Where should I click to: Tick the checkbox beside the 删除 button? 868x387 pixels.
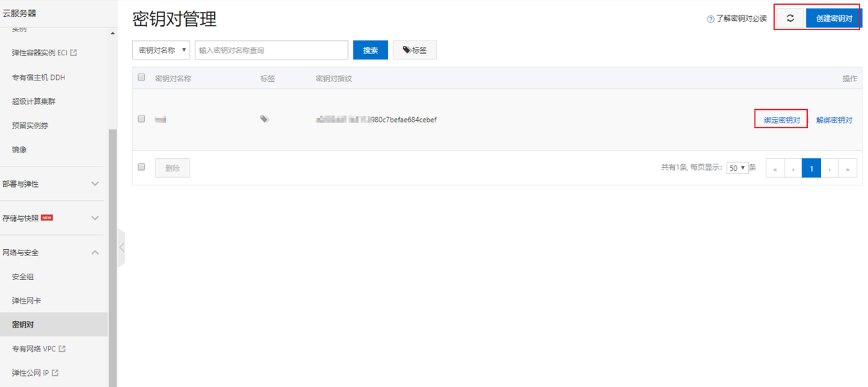click(141, 167)
